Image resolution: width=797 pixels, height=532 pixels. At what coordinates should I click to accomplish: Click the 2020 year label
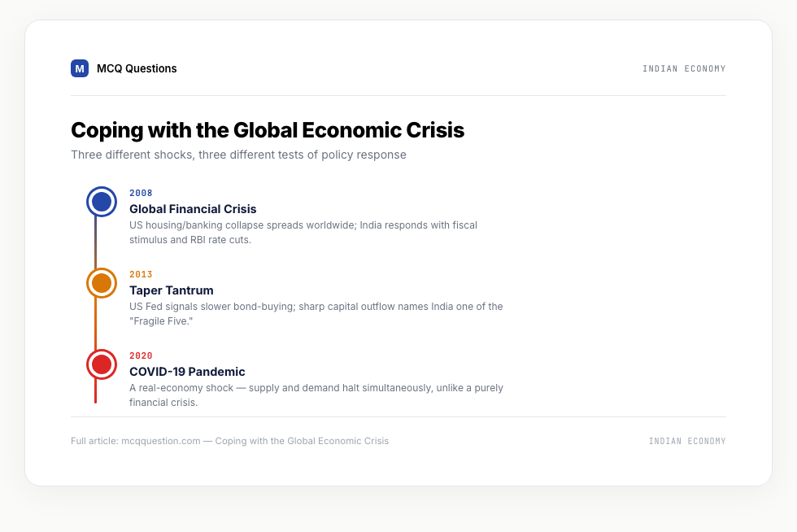[141, 356]
